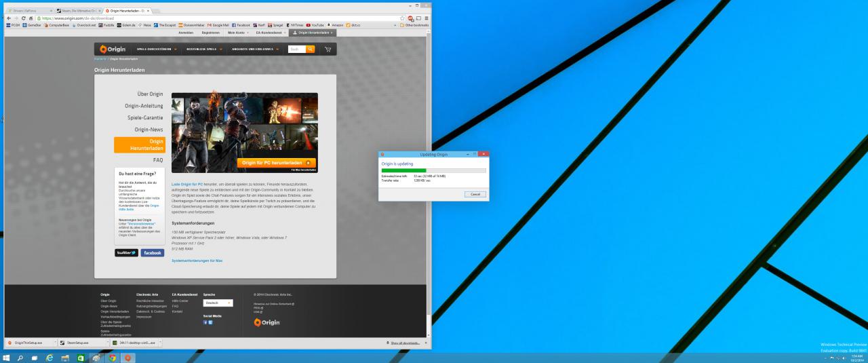The height and width of the screenshot is (363, 868).
Task: Expand the EA-Kundendienst dropdown
Action: point(271,33)
